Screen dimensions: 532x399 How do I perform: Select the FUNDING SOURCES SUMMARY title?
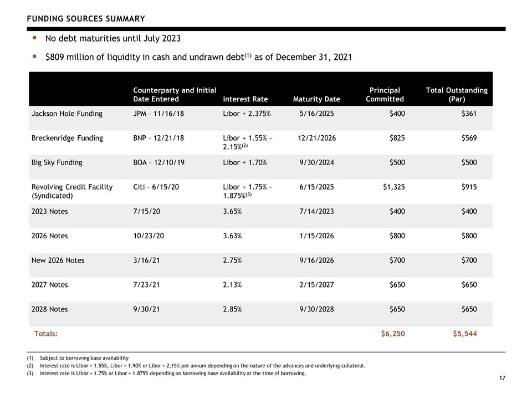point(86,19)
